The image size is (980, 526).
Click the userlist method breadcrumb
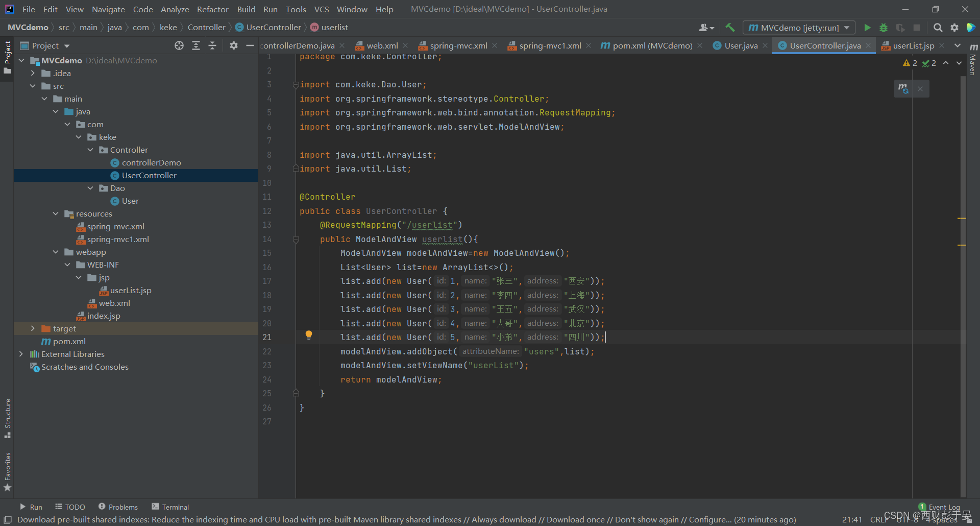(x=329, y=27)
